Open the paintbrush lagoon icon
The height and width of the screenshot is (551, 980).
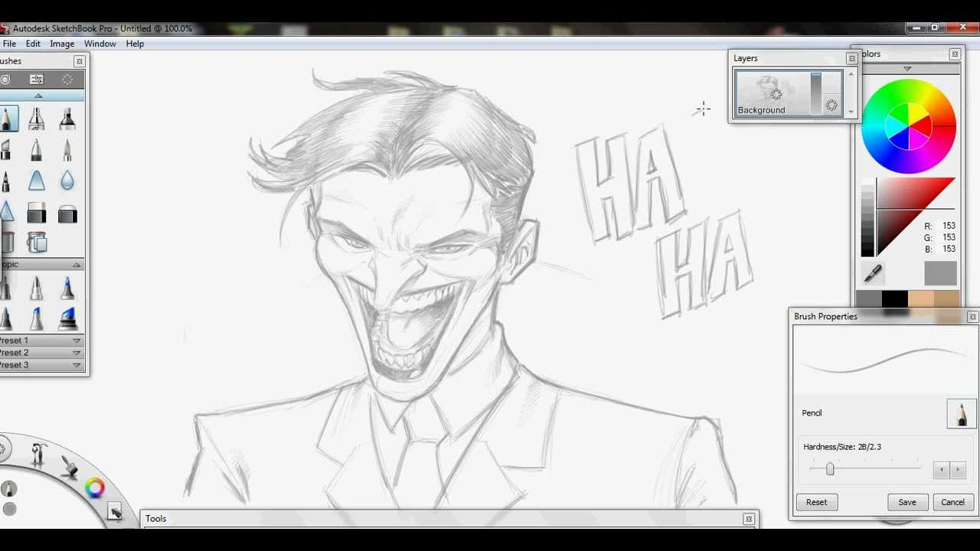69,467
